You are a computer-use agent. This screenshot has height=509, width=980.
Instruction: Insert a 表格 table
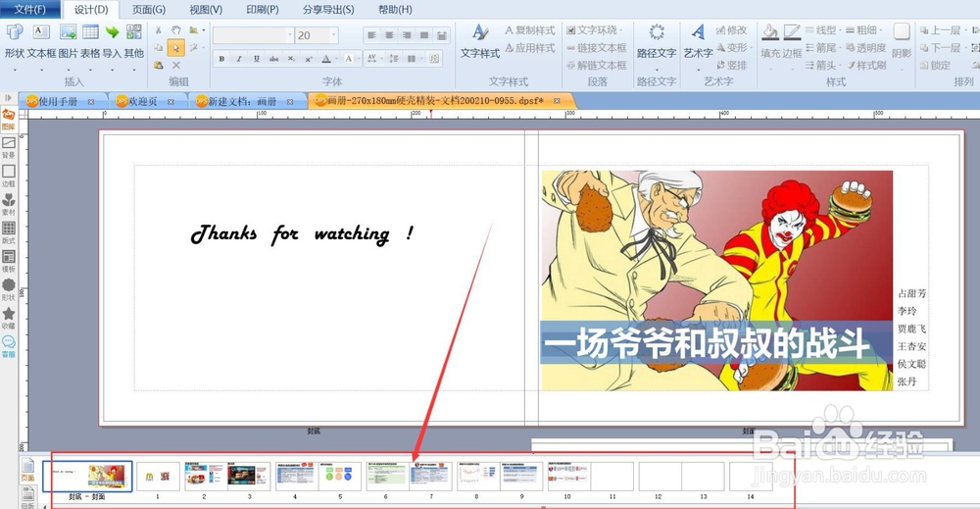point(90,41)
